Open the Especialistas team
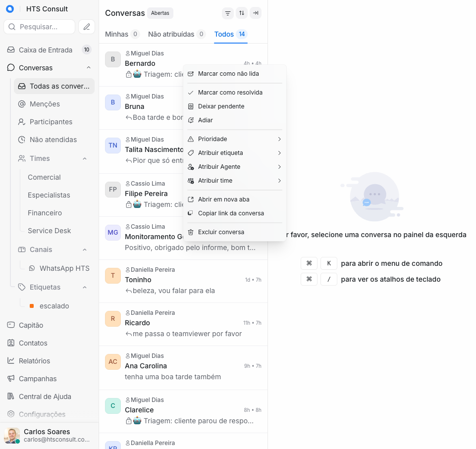Viewport: 476px width, 449px height. (x=49, y=195)
